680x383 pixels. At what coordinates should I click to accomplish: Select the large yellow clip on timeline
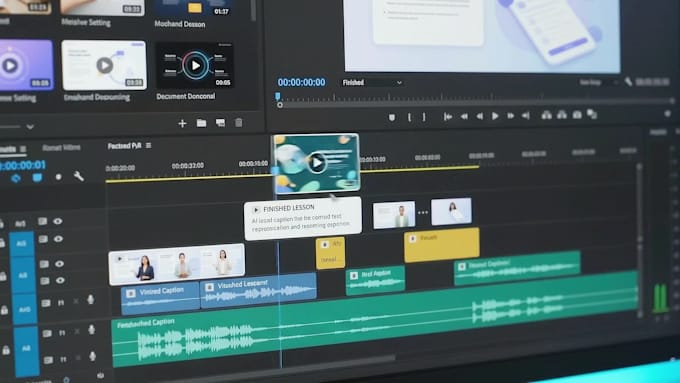442,245
